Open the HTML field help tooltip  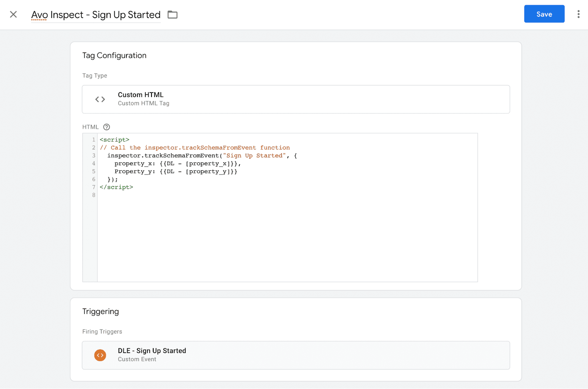[x=106, y=127]
